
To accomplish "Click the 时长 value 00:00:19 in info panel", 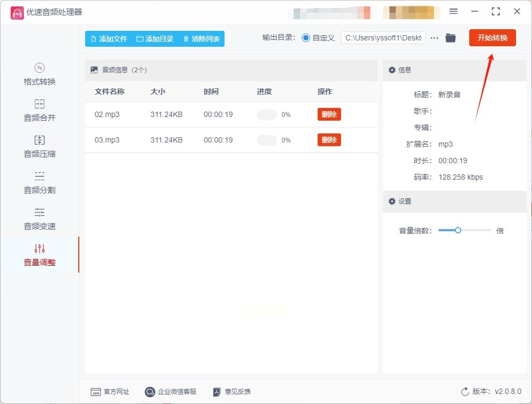I will point(453,161).
